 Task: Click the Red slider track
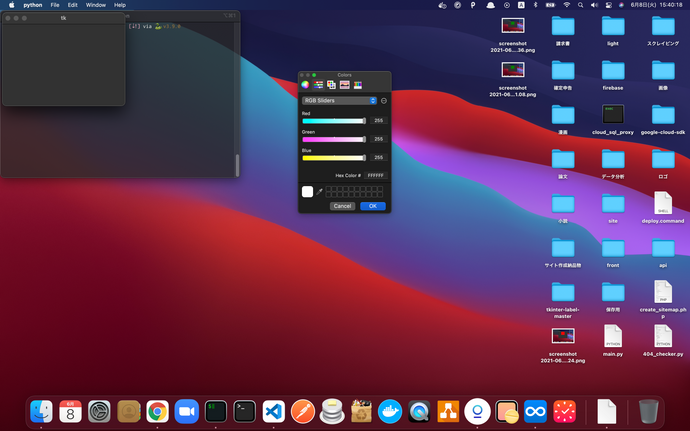[334, 120]
